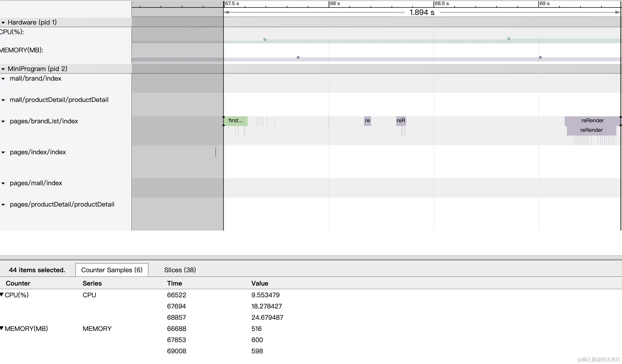The image size is (622, 364).
Task: Collapse the MEMORY(MB) counter table group
Action: [x=2, y=328]
